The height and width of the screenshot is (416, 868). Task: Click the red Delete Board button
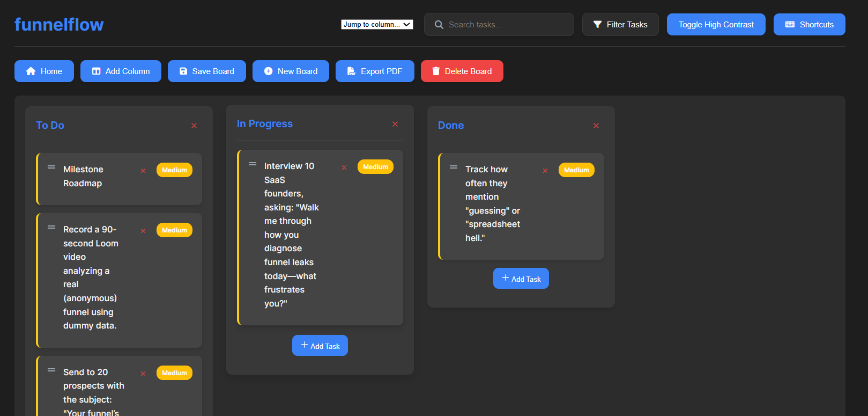[462, 71]
